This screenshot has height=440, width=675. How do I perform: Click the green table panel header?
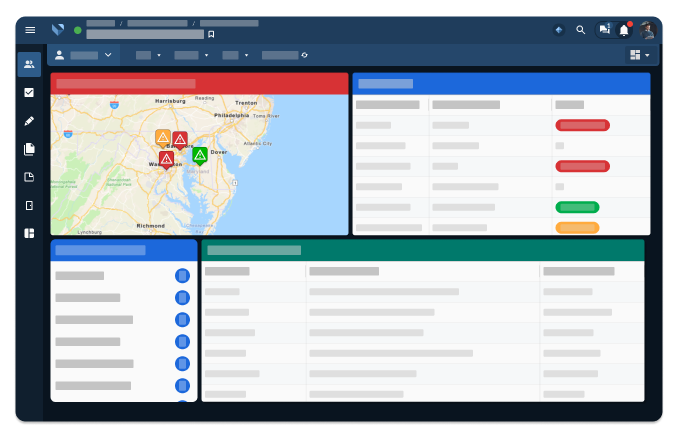[423, 250]
